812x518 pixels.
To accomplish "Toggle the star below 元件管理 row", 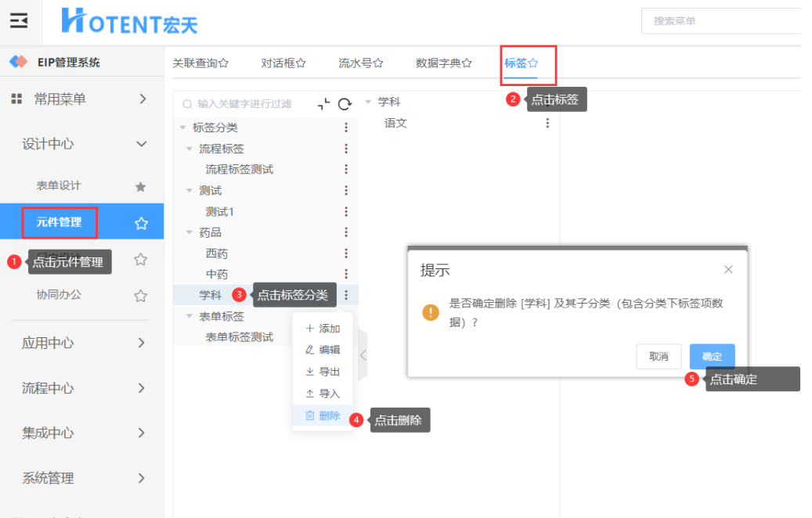I will pyautogui.click(x=140, y=259).
